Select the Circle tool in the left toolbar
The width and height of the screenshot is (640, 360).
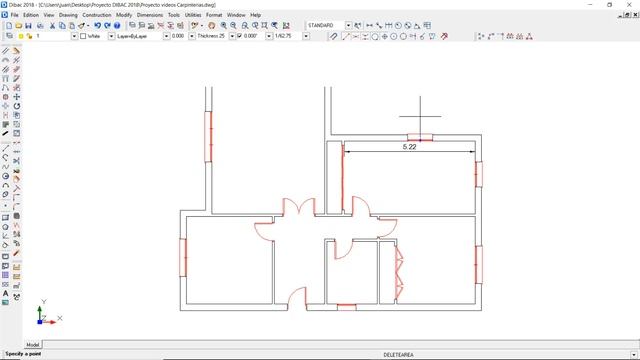(5, 176)
